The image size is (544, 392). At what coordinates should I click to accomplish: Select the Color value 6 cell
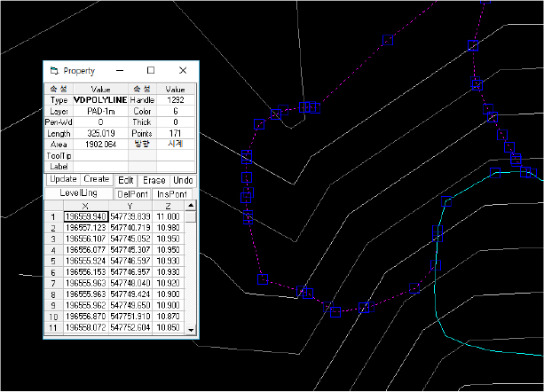click(x=175, y=111)
